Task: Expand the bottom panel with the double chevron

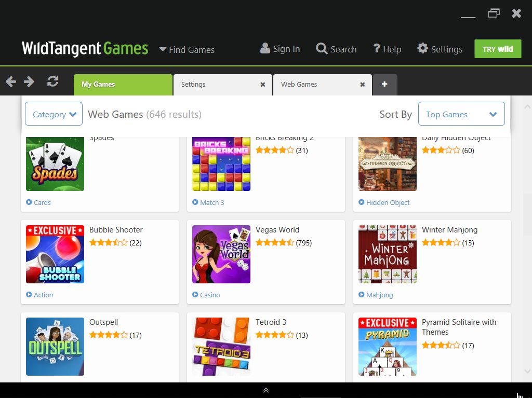Action: tap(266, 390)
